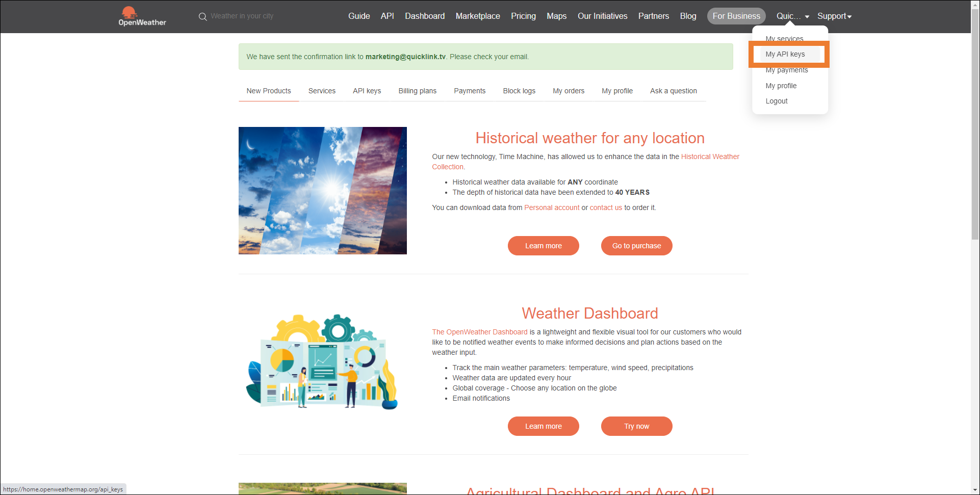Click the Weather Dashboard illustration

click(323, 362)
